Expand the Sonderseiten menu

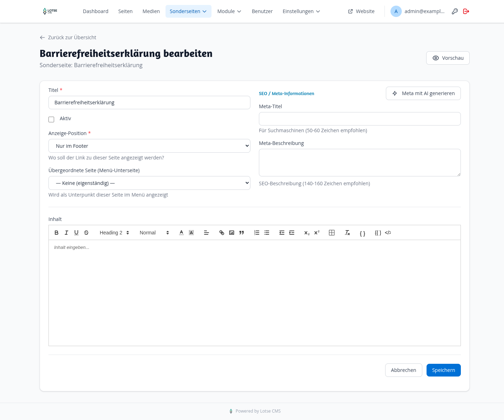pyautogui.click(x=189, y=11)
